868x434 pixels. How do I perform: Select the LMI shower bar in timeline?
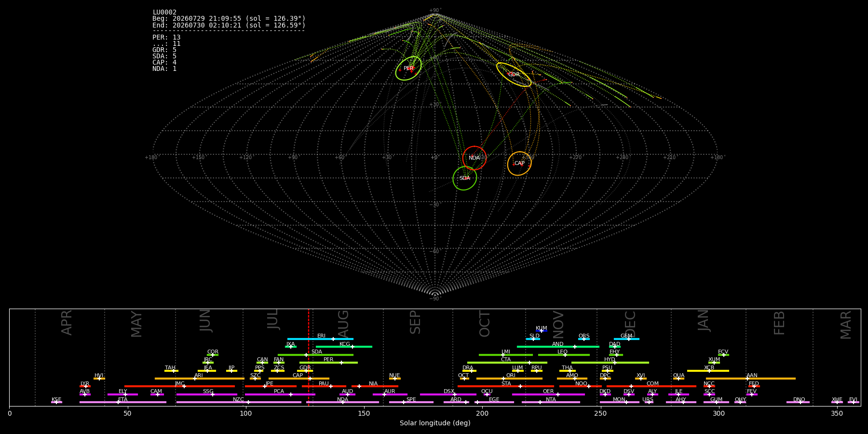click(506, 355)
